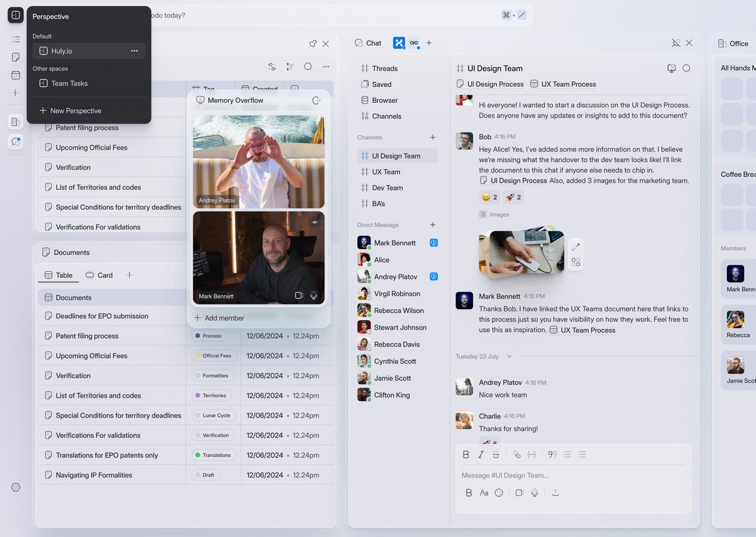The width and height of the screenshot is (756, 537).
Task: Expand the shared image to fullscreen
Action: [x=576, y=247]
